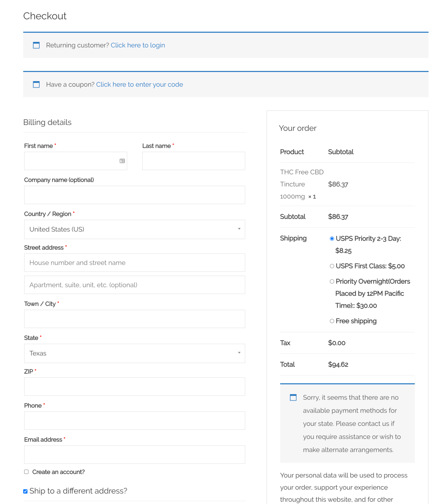Image resolution: width=441 pixels, height=504 pixels.
Task: Click the Your order heading
Action: click(x=298, y=128)
